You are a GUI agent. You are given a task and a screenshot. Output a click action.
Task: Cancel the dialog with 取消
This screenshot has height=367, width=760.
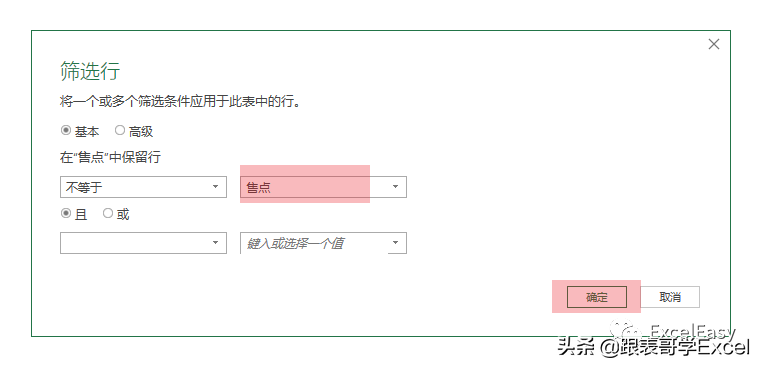pos(670,297)
